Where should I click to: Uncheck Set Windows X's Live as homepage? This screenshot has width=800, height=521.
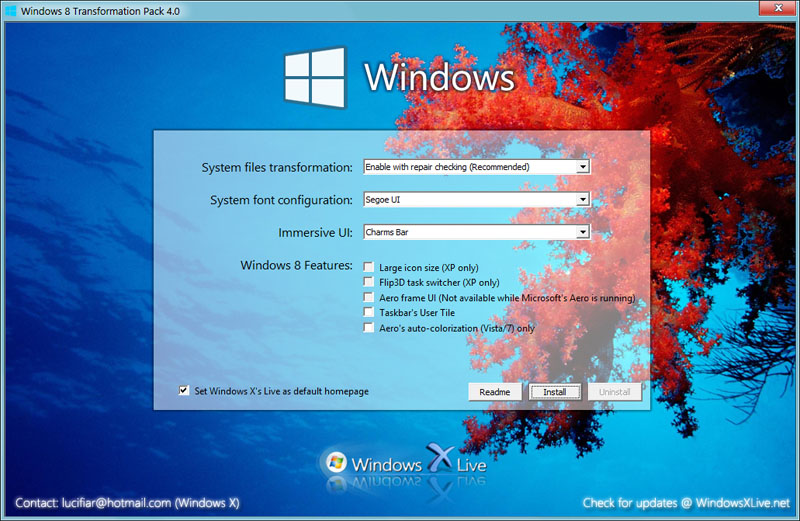(184, 390)
